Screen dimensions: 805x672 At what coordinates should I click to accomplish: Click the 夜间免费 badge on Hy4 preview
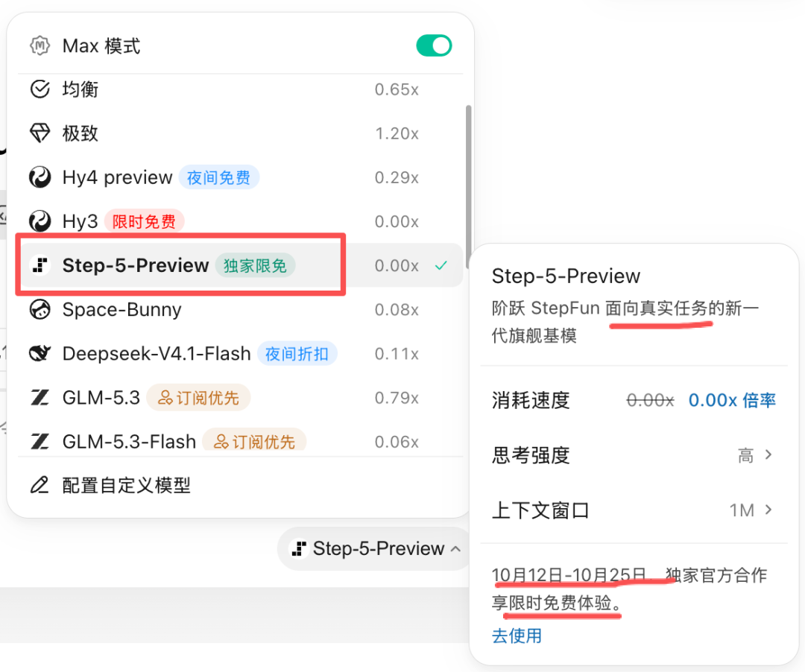(x=218, y=177)
